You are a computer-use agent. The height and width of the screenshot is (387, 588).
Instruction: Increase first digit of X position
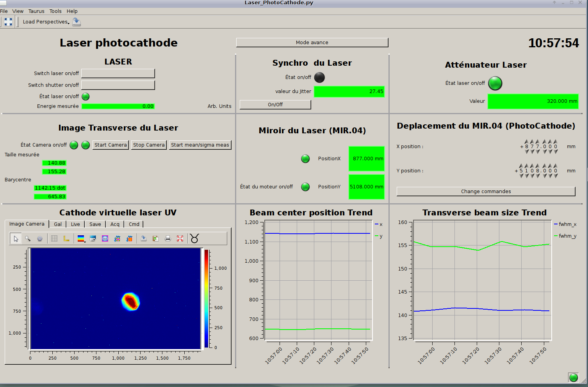point(526,142)
